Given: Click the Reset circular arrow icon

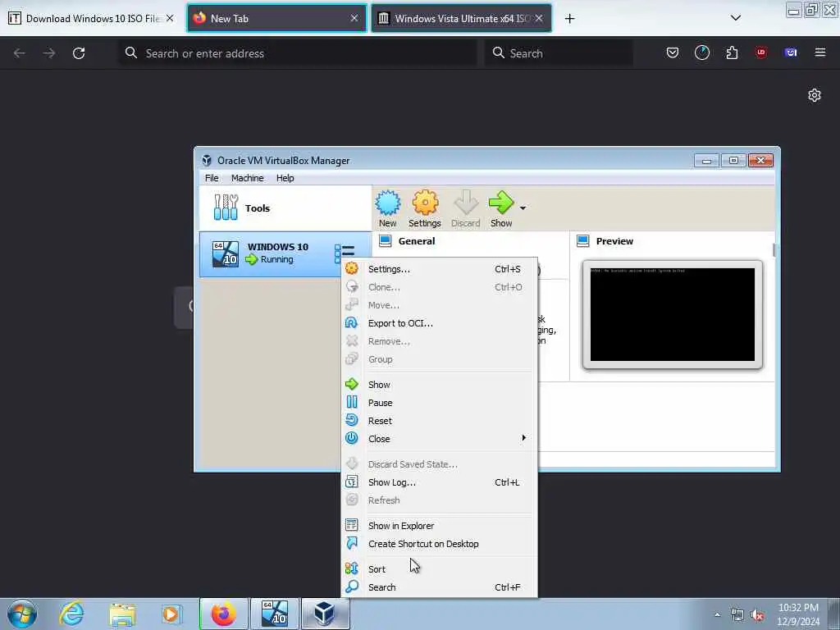Looking at the screenshot, I should 352,420.
